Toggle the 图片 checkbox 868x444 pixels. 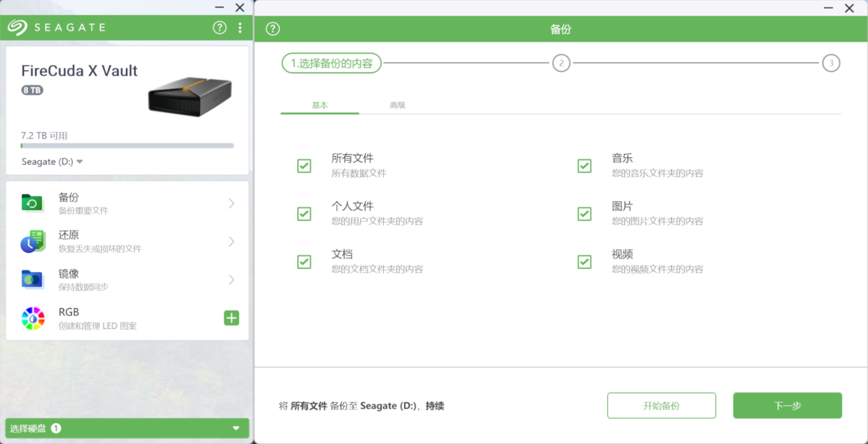[x=584, y=213]
